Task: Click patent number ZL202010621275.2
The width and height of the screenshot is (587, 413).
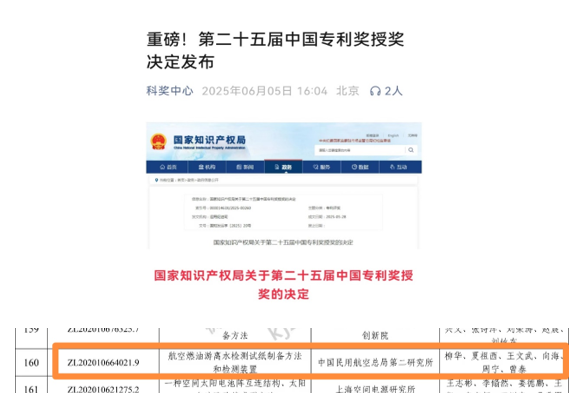Action: tap(103, 389)
